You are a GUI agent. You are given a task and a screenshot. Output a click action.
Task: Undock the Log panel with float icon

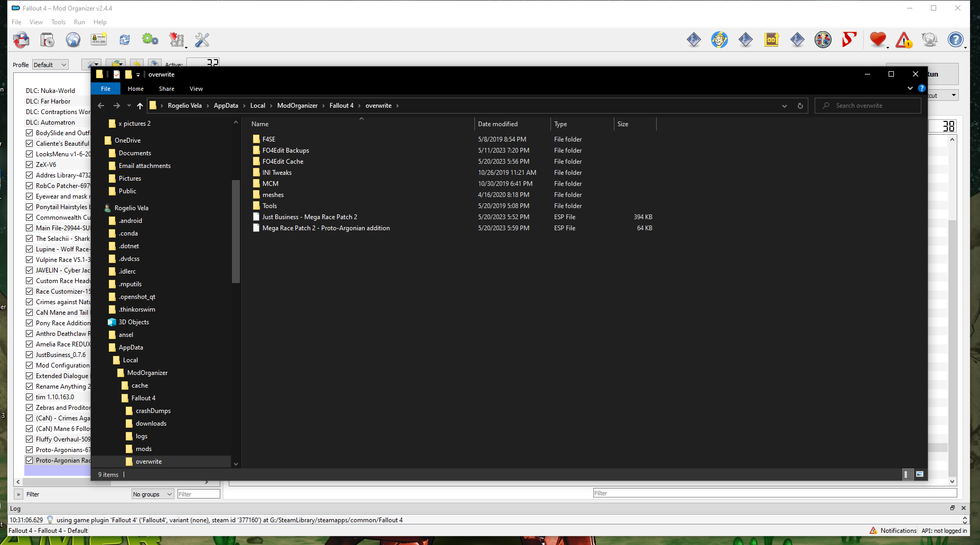pyautogui.click(x=953, y=508)
